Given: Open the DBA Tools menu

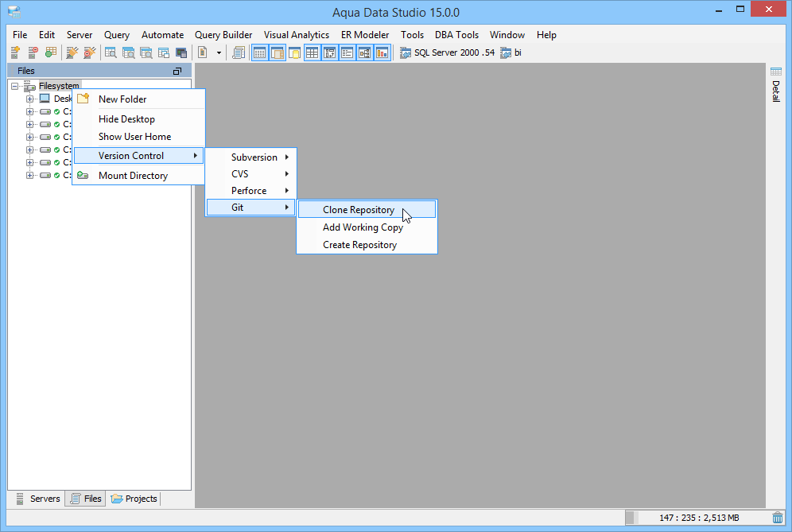Looking at the screenshot, I should pyautogui.click(x=456, y=35).
